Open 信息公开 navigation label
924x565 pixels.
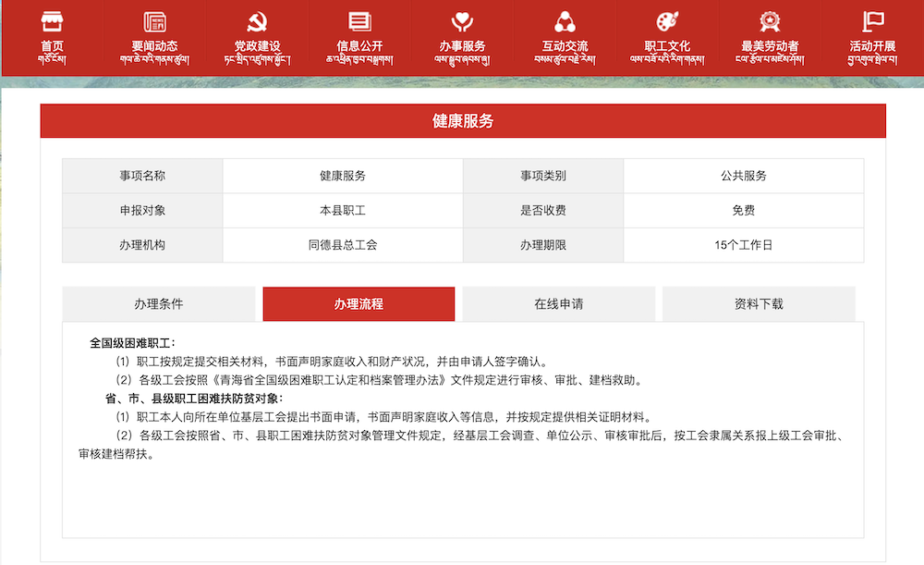pos(359,46)
